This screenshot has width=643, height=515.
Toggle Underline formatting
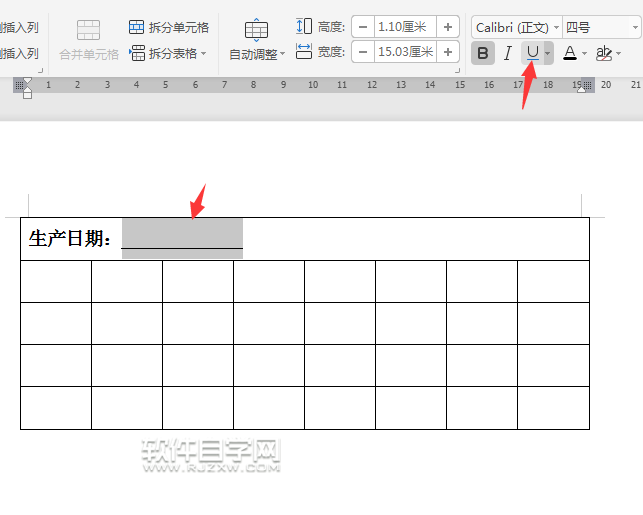(x=532, y=53)
